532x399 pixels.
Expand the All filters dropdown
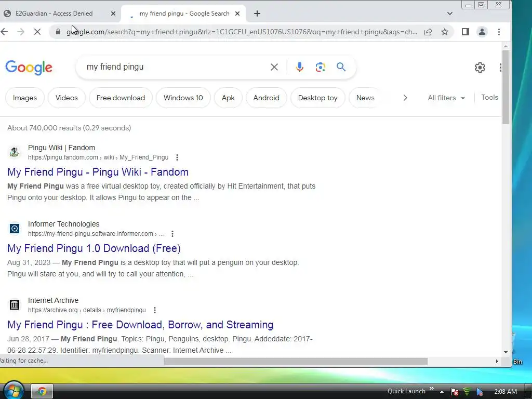point(446,98)
